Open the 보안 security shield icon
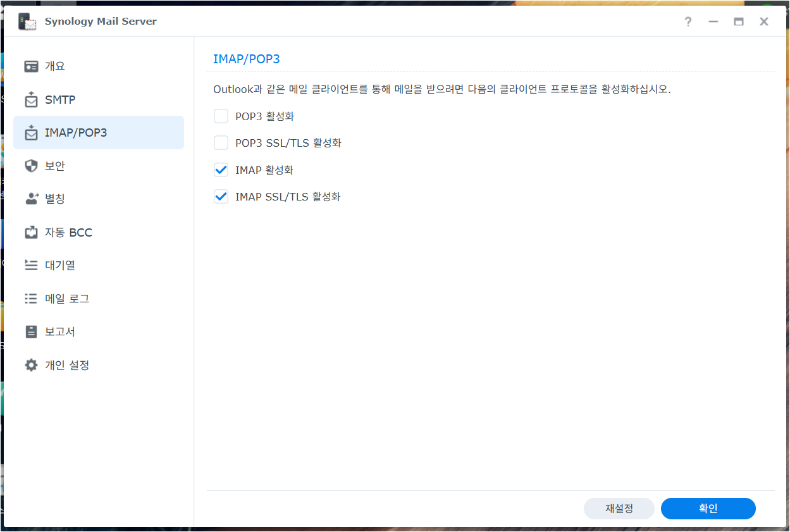 point(31,166)
